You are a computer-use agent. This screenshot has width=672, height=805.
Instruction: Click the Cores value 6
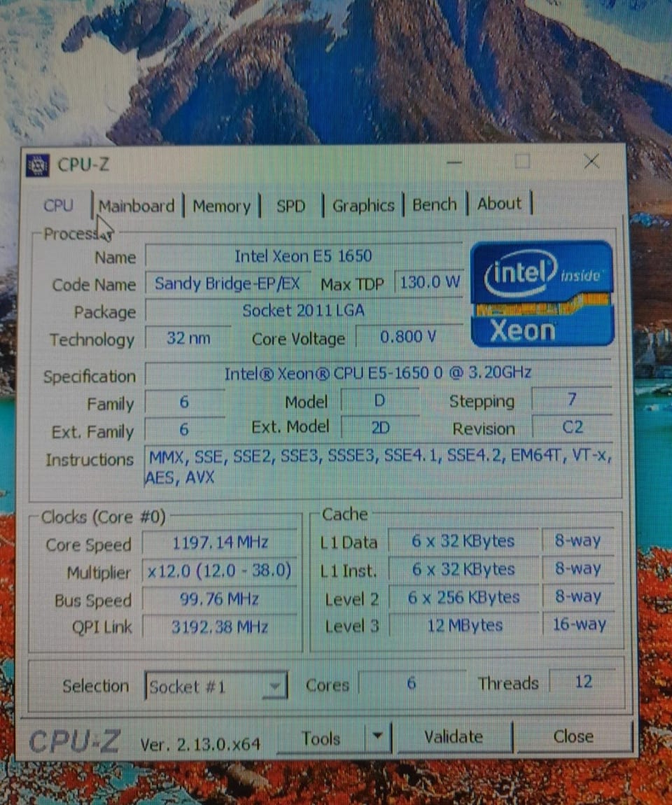point(411,683)
